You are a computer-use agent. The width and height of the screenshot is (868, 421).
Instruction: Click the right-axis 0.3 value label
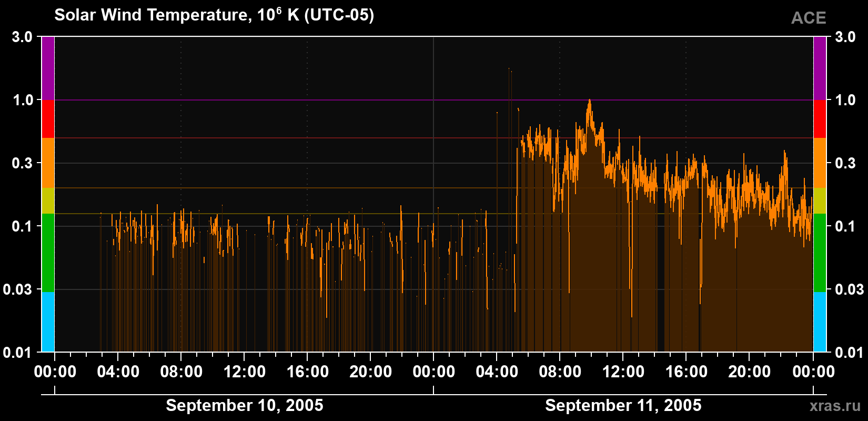[x=845, y=163]
